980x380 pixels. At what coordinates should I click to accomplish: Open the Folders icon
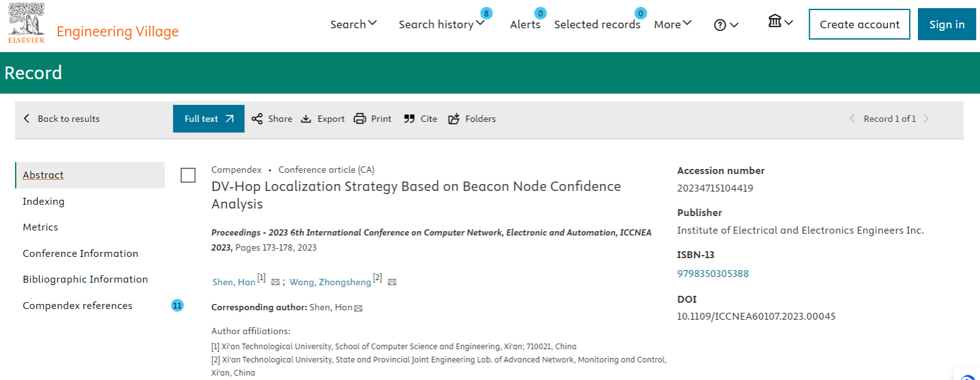pos(454,119)
